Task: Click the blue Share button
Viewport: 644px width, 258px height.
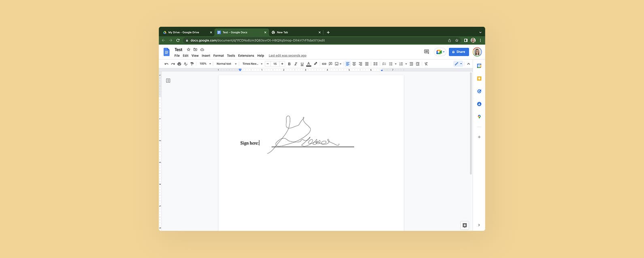Action: (x=458, y=52)
